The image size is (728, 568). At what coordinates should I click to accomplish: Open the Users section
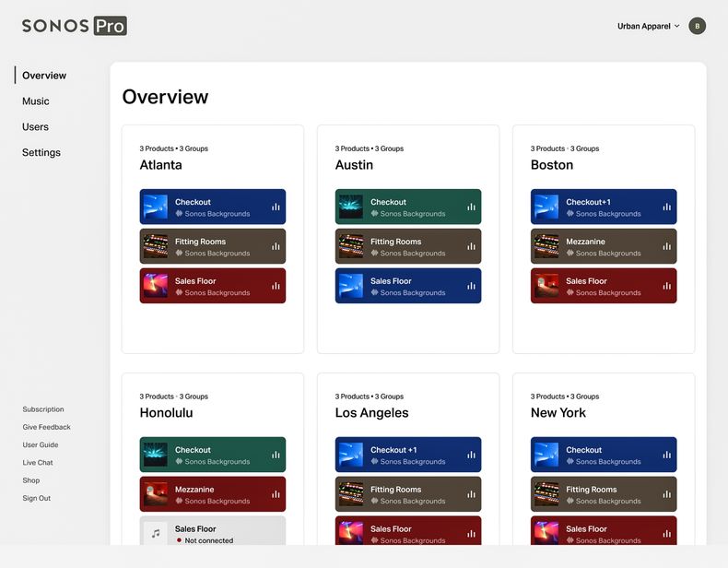click(x=35, y=126)
